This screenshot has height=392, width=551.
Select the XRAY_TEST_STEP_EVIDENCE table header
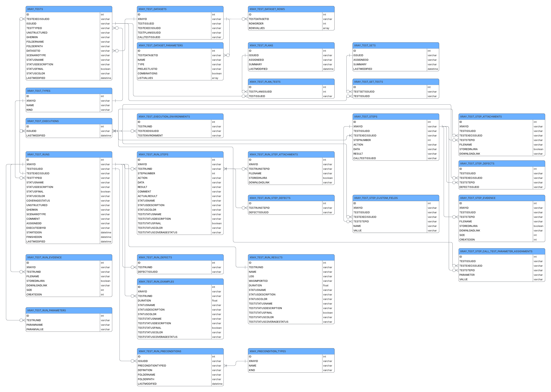click(x=502, y=198)
